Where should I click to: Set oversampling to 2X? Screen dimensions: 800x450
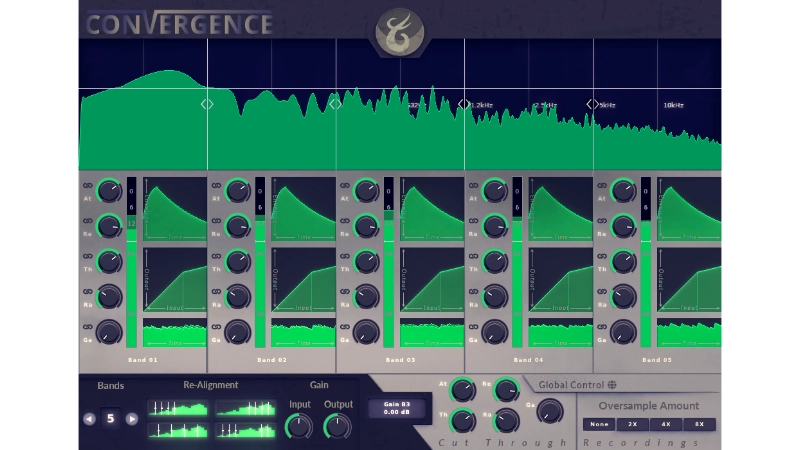click(x=633, y=424)
